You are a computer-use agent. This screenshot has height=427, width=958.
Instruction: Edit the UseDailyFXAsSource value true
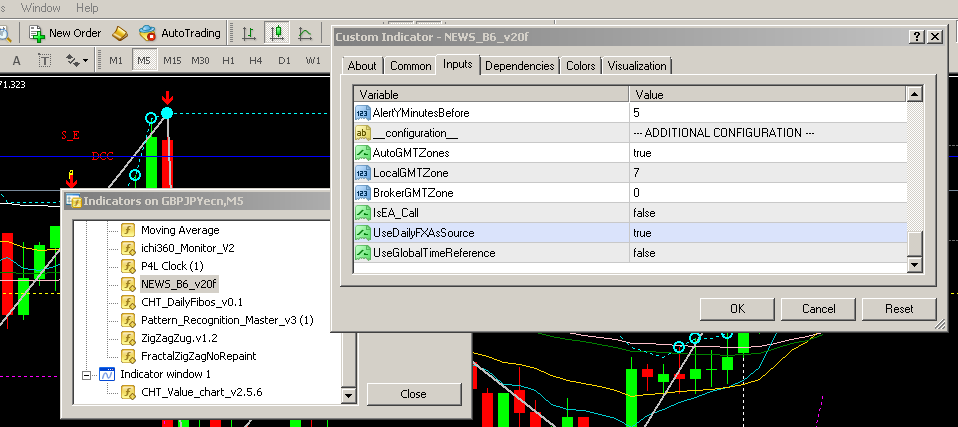pyautogui.click(x=767, y=233)
